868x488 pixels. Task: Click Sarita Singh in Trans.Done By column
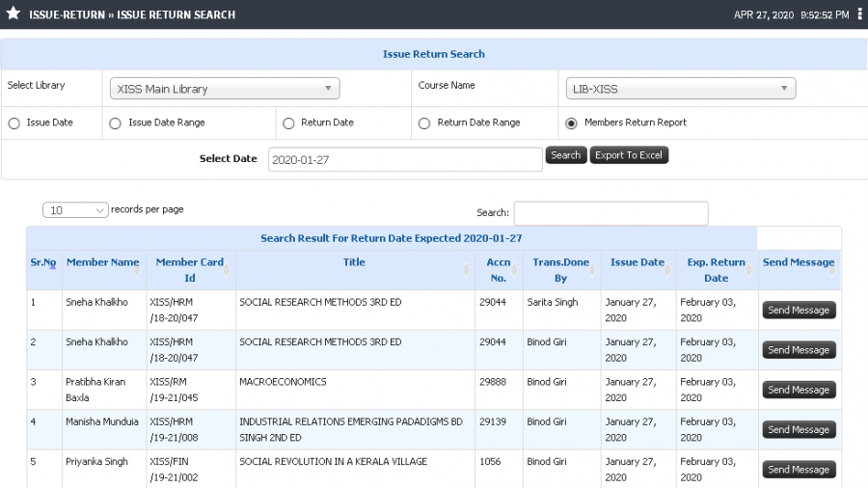(x=553, y=302)
